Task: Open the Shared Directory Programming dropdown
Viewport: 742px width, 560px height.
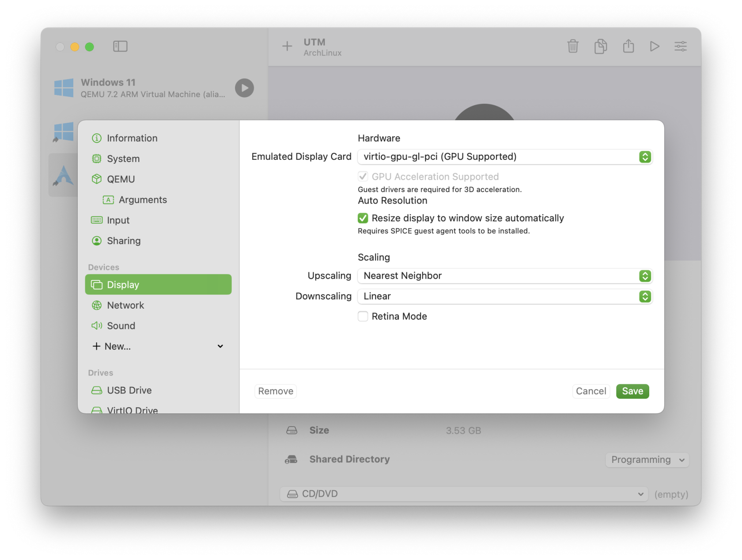Action: tap(647, 460)
